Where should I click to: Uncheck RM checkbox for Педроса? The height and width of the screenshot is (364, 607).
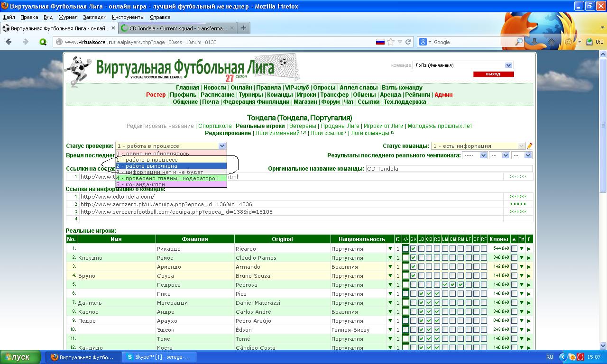coord(460,285)
